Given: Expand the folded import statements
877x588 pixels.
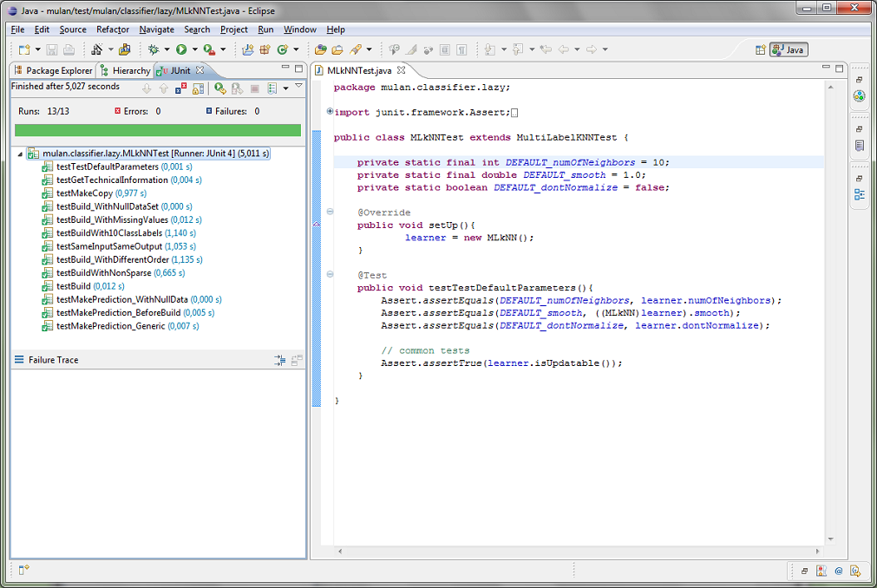Looking at the screenshot, I should point(330,112).
